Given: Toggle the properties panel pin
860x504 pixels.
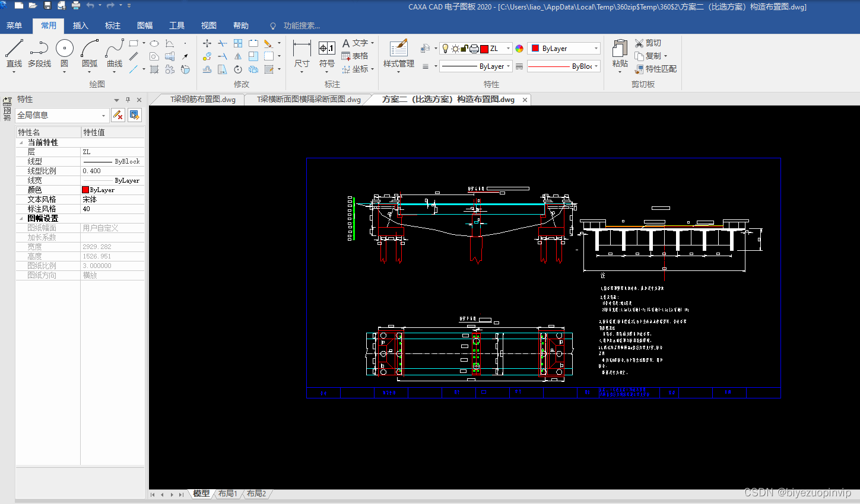Looking at the screenshot, I should (x=128, y=100).
